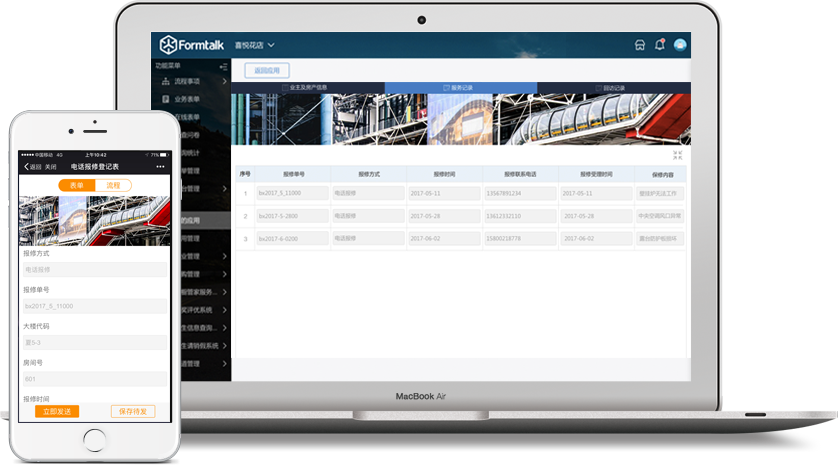Select 业务表单 in the sidebar

[x=187, y=99]
